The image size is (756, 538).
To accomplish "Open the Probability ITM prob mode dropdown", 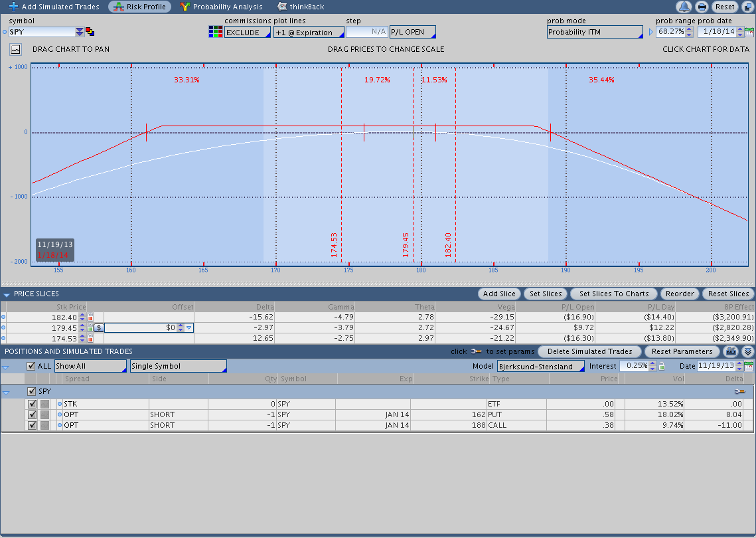I will coord(595,32).
